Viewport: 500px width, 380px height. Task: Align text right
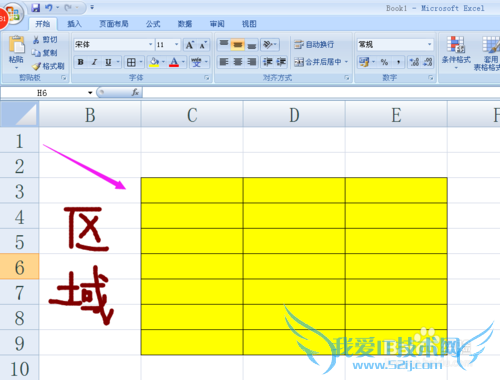252,62
